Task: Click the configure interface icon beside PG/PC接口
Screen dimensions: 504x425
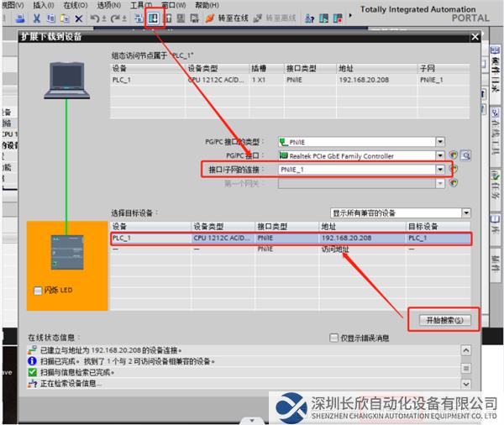Action: pos(454,155)
